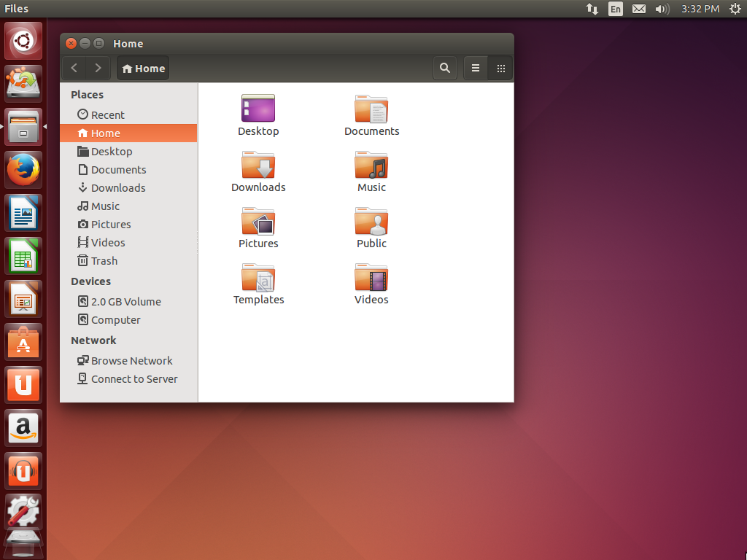The width and height of the screenshot is (747, 560).
Task: Launch Firefox from the launcher
Action: (23, 169)
